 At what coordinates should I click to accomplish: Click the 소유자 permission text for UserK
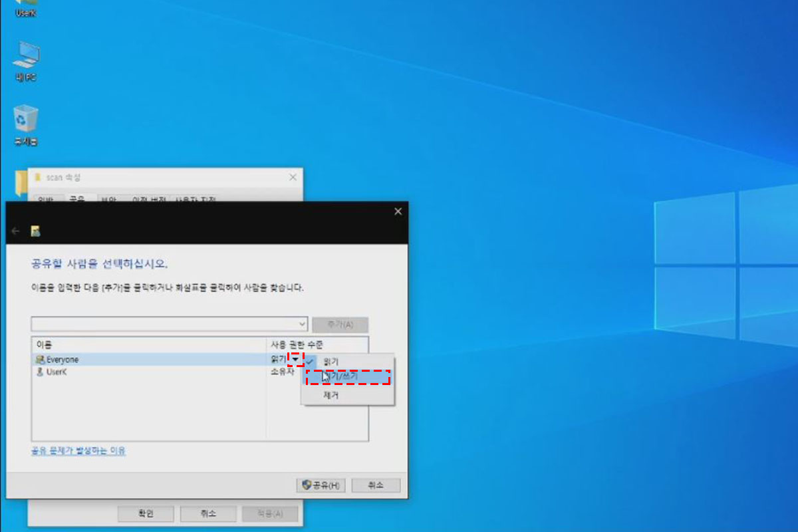tap(282, 372)
